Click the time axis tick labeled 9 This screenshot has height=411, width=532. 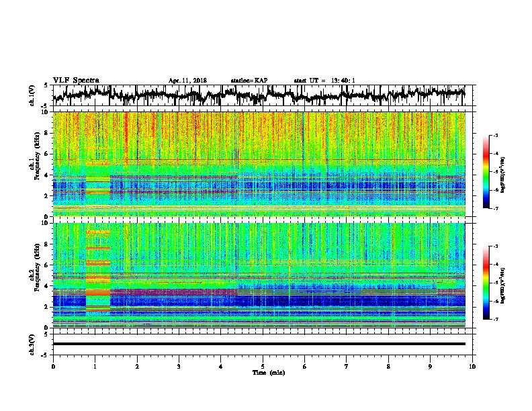(x=430, y=367)
